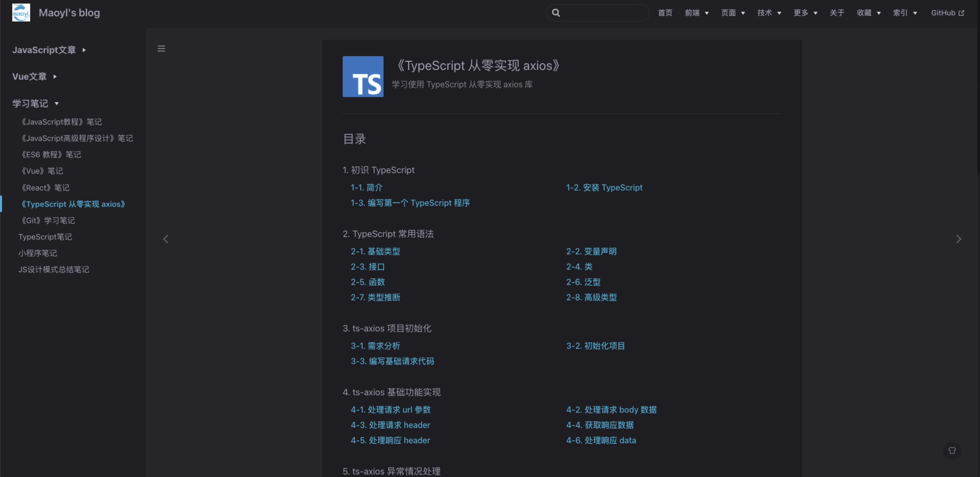The height and width of the screenshot is (477, 980).
Task: Open the 关于 navigation item
Action: click(836, 13)
